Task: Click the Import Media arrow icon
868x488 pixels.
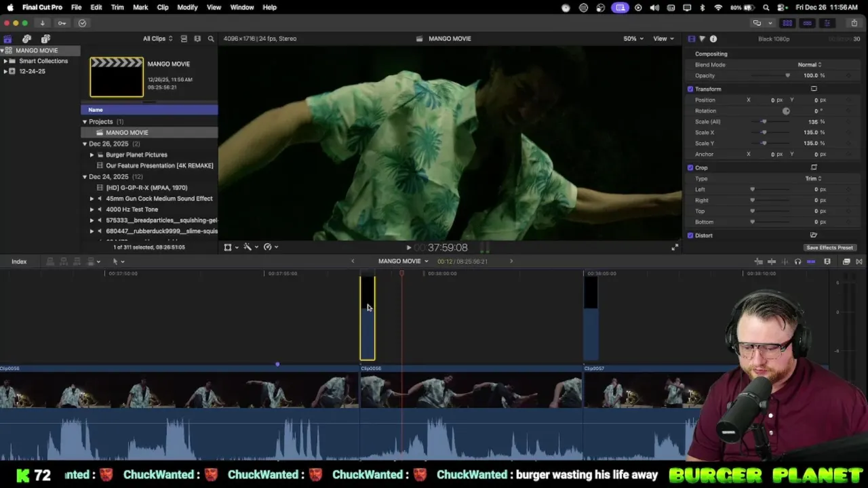Action: (42, 23)
